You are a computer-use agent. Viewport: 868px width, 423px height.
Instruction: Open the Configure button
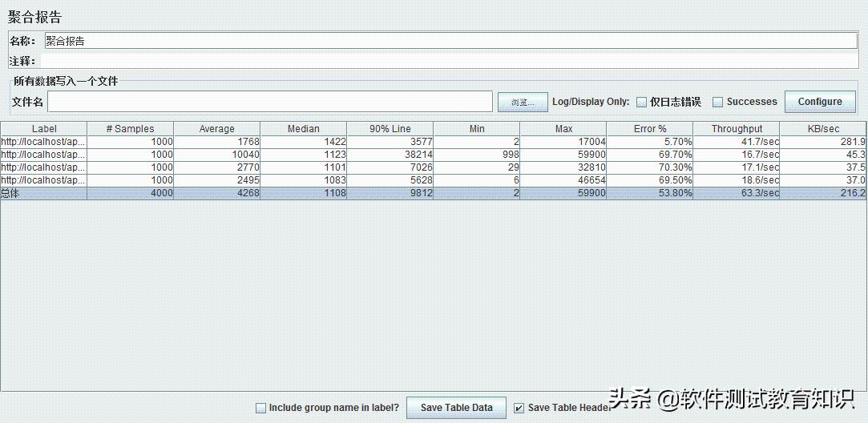coord(819,102)
